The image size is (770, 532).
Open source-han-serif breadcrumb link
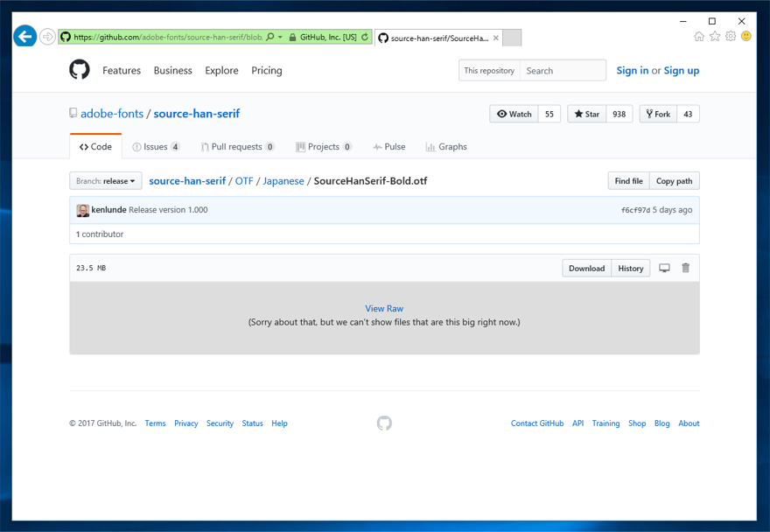tap(187, 181)
